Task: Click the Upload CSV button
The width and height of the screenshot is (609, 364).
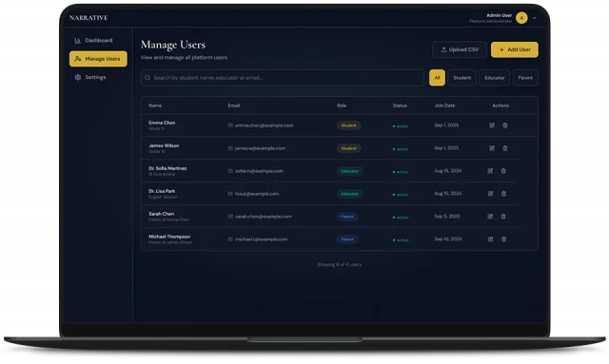Action: (460, 49)
